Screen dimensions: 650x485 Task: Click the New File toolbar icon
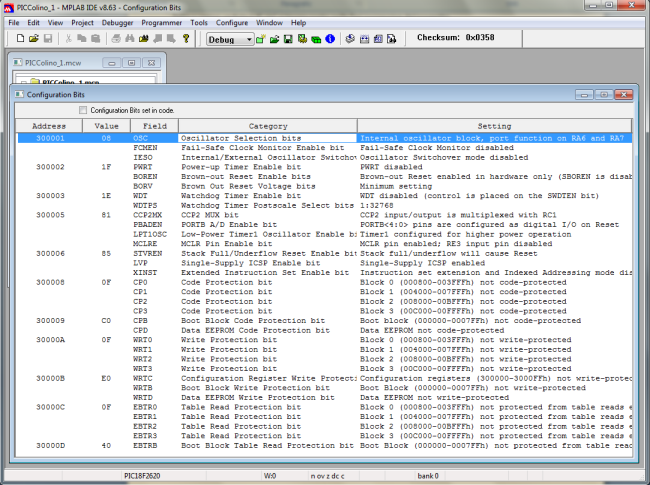20,39
